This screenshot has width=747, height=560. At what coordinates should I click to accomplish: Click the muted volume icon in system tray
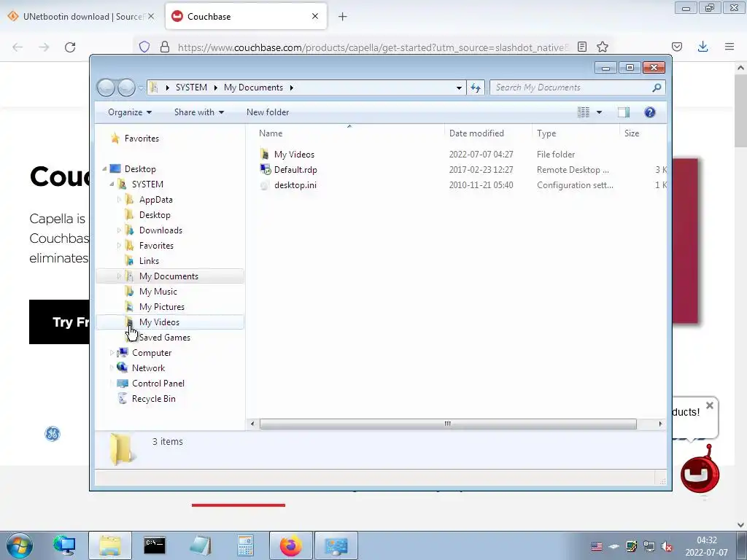coord(667,547)
